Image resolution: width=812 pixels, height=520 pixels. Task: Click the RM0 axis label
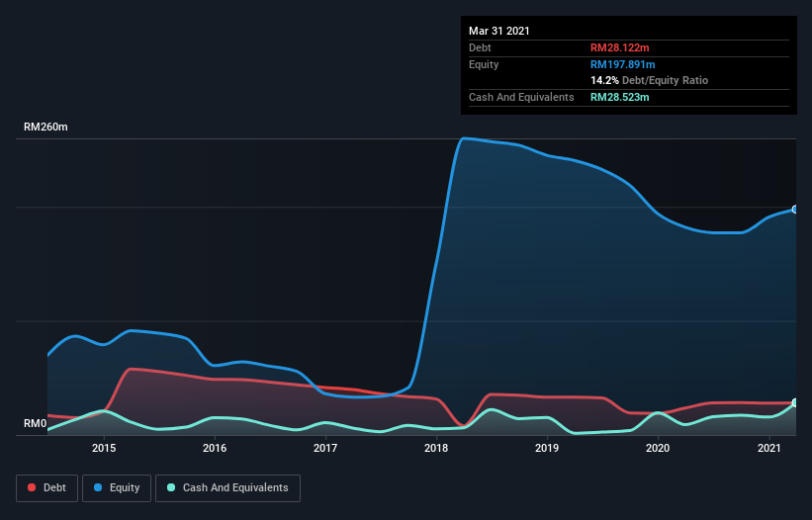(36, 424)
